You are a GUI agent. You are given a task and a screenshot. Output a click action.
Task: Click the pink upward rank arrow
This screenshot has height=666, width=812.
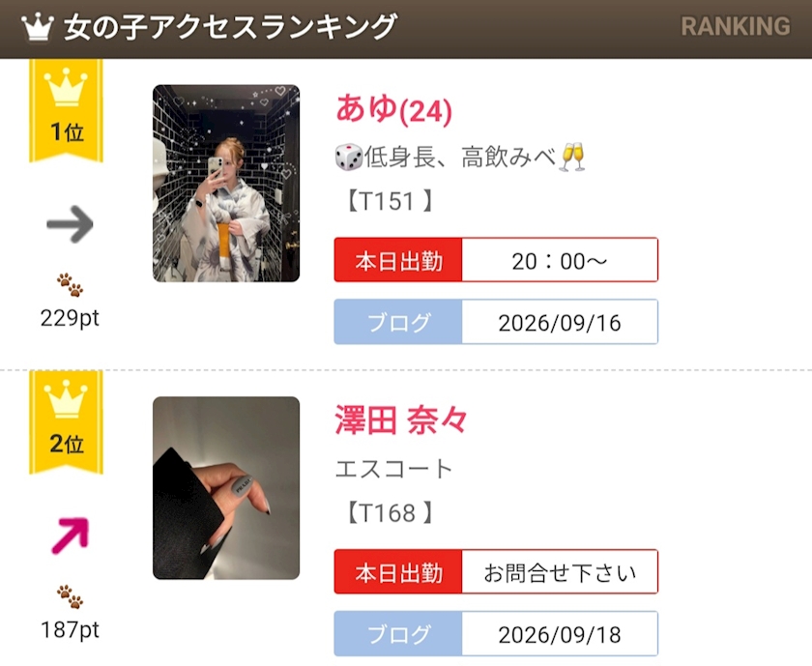click(71, 536)
